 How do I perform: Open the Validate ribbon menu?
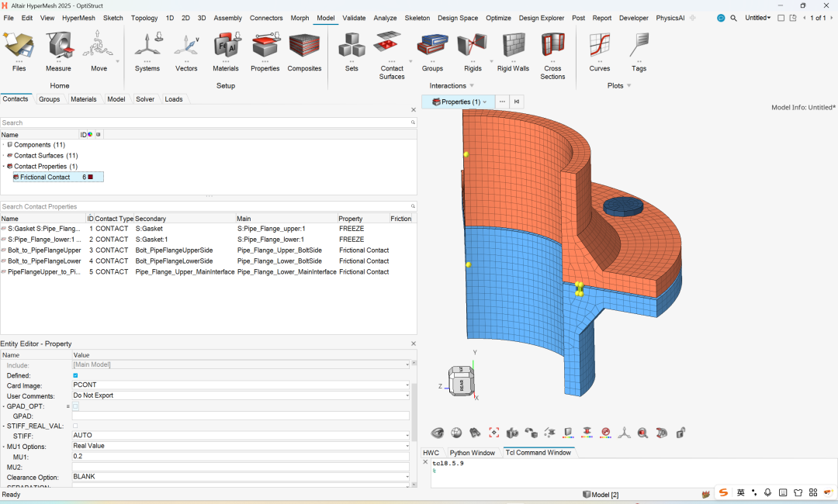(354, 18)
